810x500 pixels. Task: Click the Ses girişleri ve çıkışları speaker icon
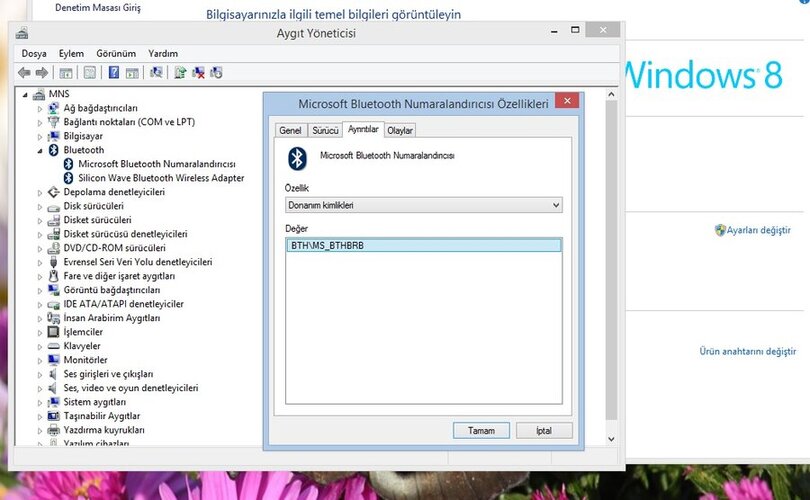(x=53, y=373)
